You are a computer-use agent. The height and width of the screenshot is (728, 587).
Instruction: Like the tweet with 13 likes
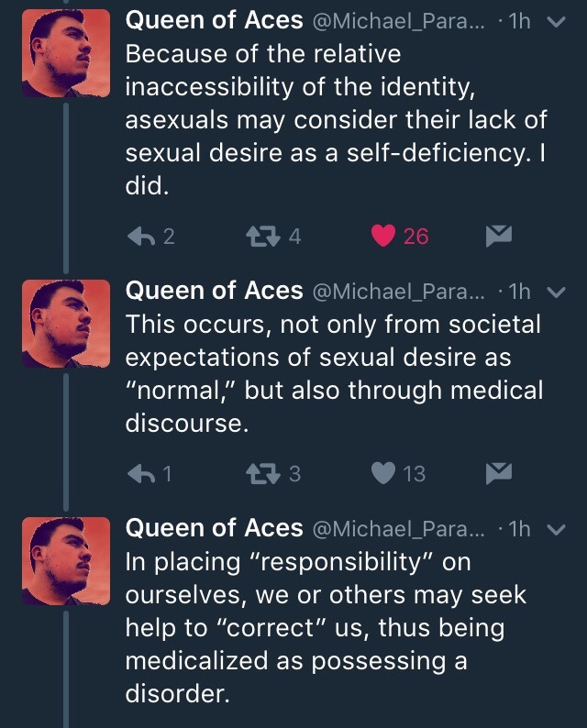[384, 472]
